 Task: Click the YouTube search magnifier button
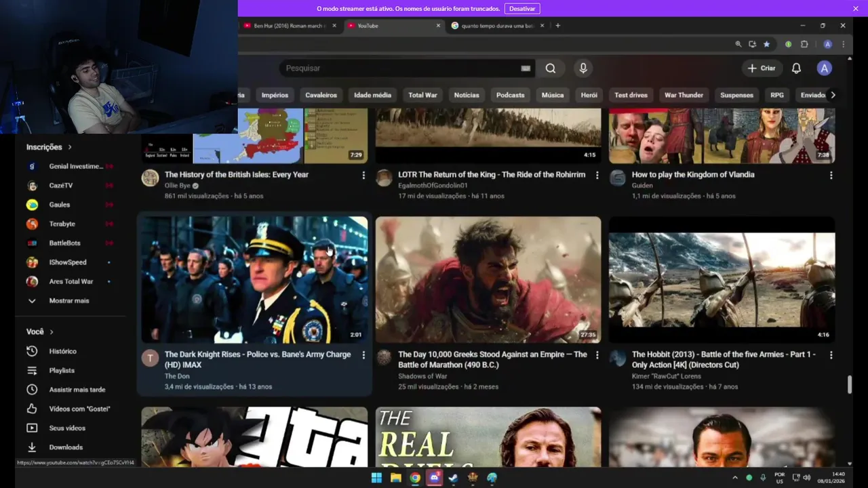[x=551, y=68]
